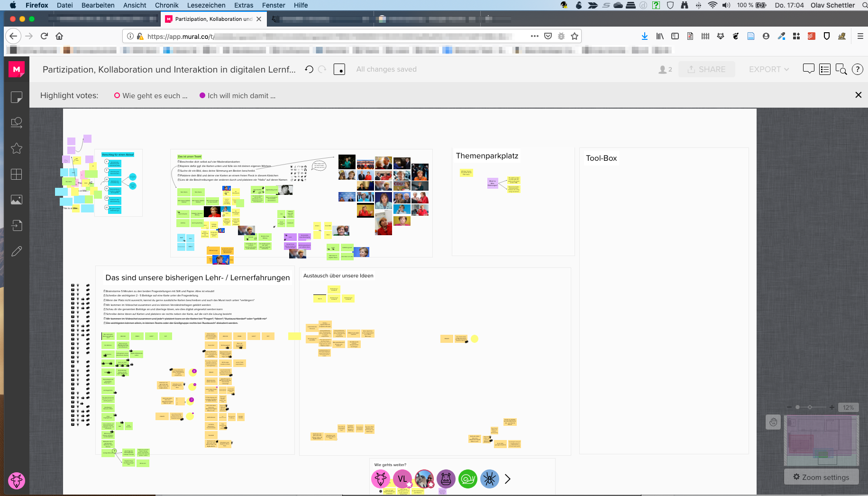Toggle the hand move mode button
This screenshot has width=868, height=496.
773,422
